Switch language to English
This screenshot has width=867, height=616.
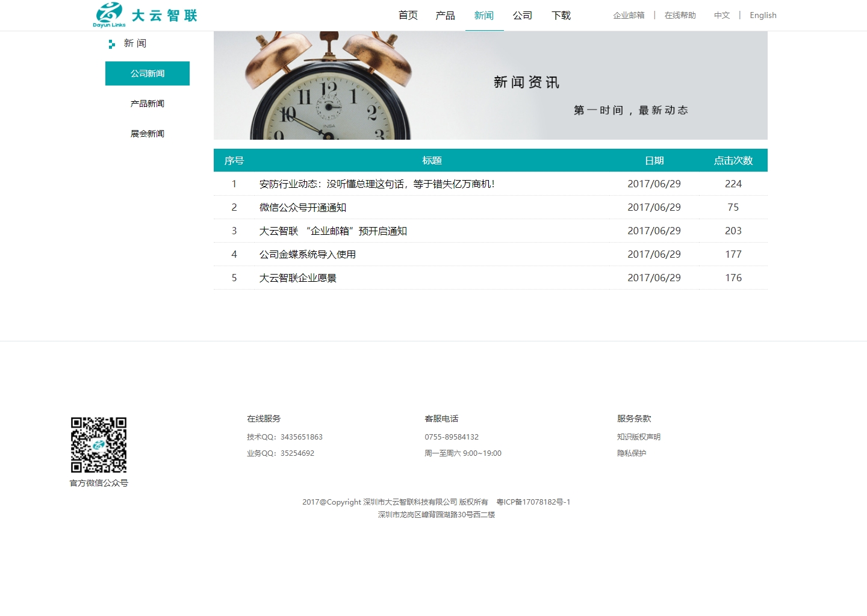click(x=763, y=16)
